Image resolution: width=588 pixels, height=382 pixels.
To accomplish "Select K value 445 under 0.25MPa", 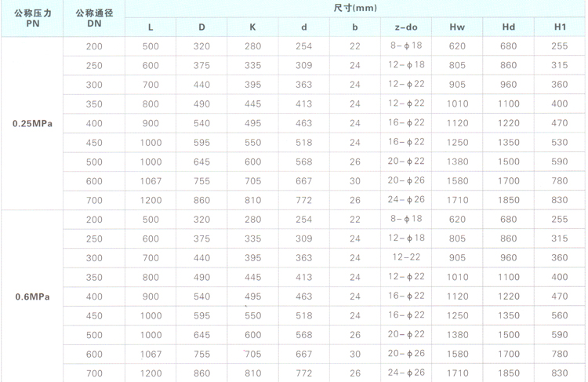I will 252,104.
